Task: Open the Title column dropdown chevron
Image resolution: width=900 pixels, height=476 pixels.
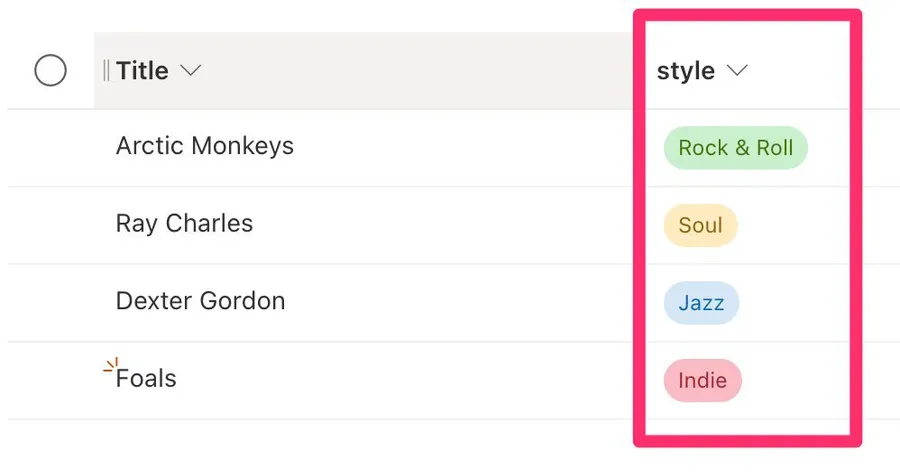Action: pos(190,71)
